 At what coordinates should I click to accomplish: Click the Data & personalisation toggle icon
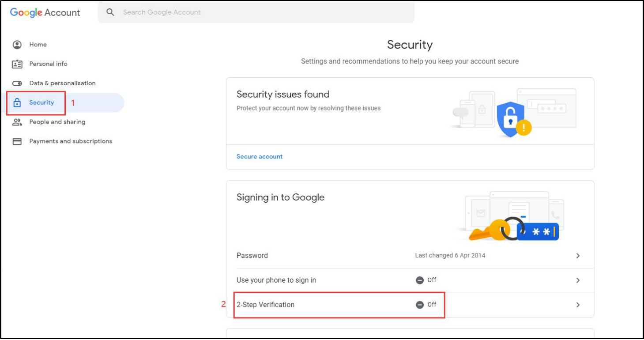(x=17, y=83)
